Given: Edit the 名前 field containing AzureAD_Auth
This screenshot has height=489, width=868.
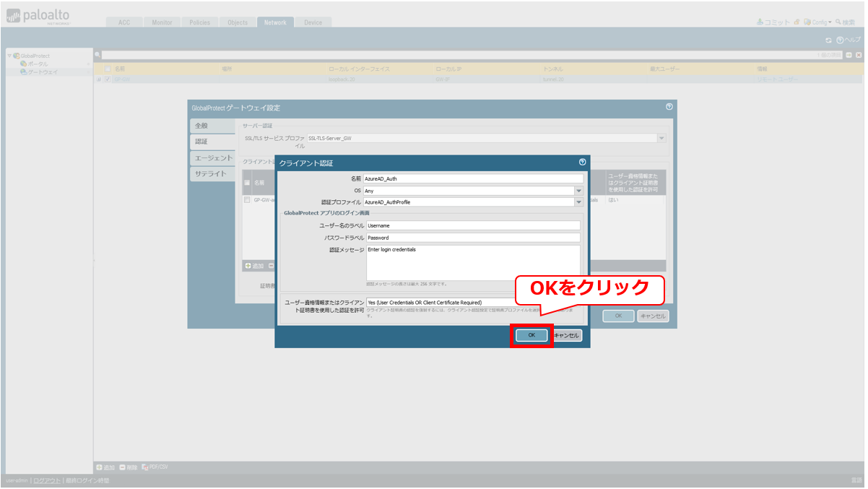Looking at the screenshot, I should tap(473, 178).
